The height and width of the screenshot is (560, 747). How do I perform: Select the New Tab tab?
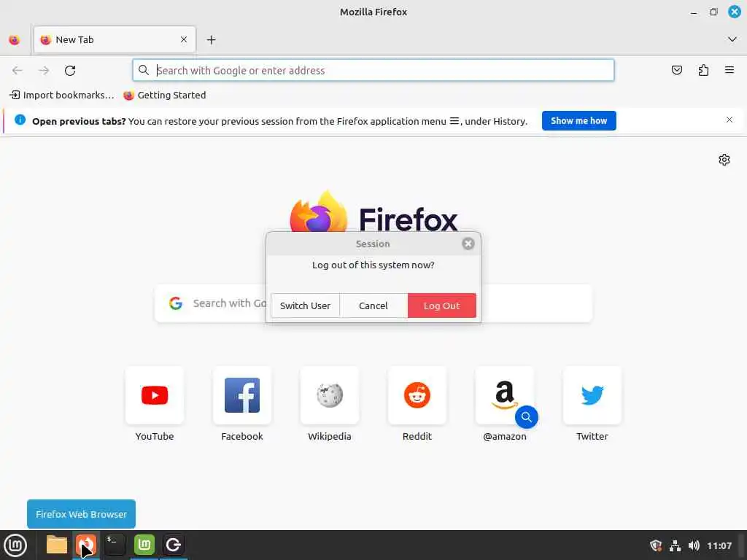(115, 39)
